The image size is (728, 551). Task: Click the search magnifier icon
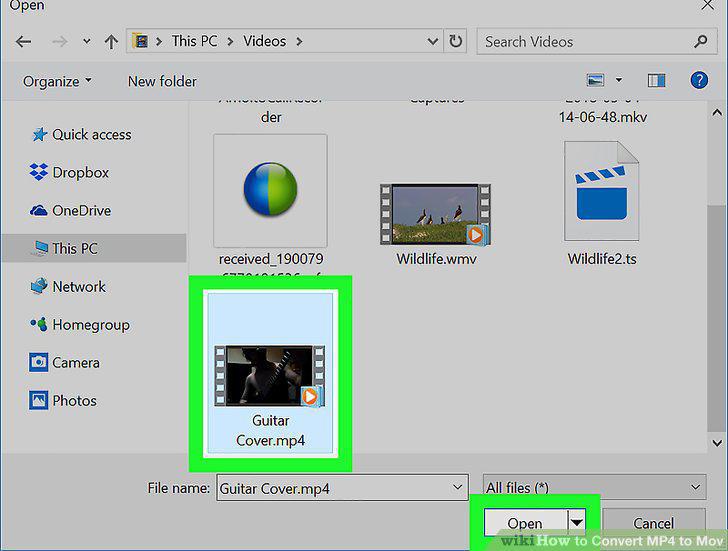(x=701, y=41)
